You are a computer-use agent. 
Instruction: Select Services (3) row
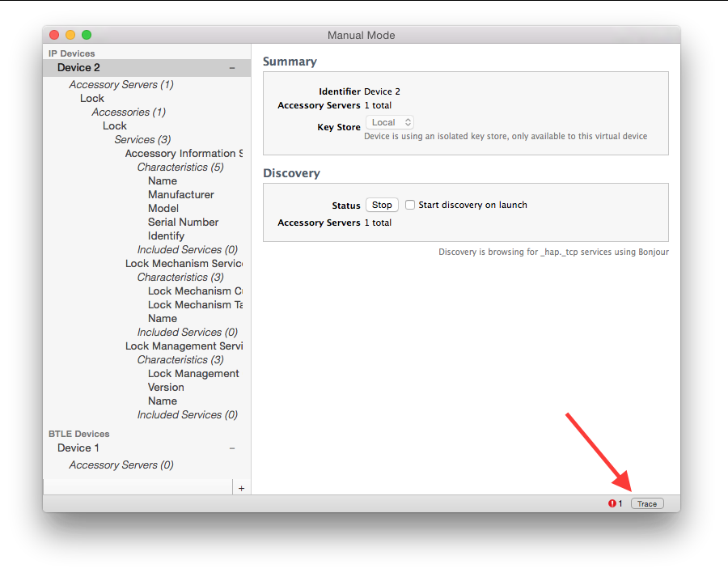(x=142, y=139)
